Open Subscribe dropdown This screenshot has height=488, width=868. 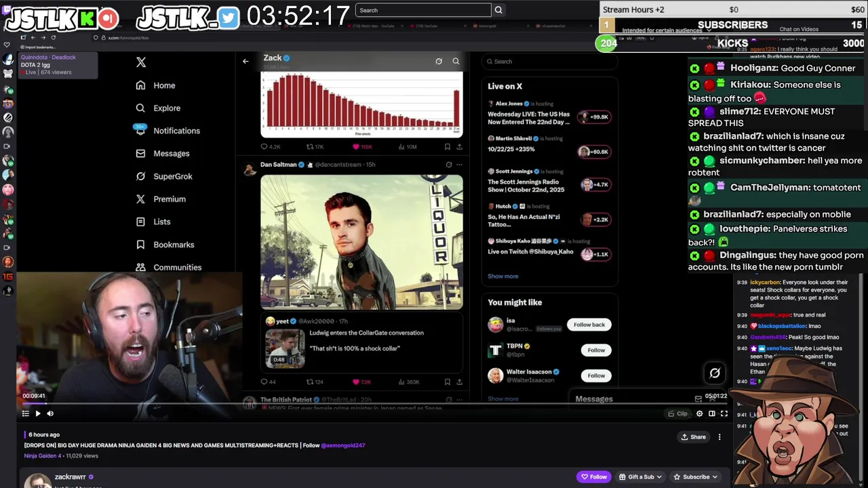[696, 476]
